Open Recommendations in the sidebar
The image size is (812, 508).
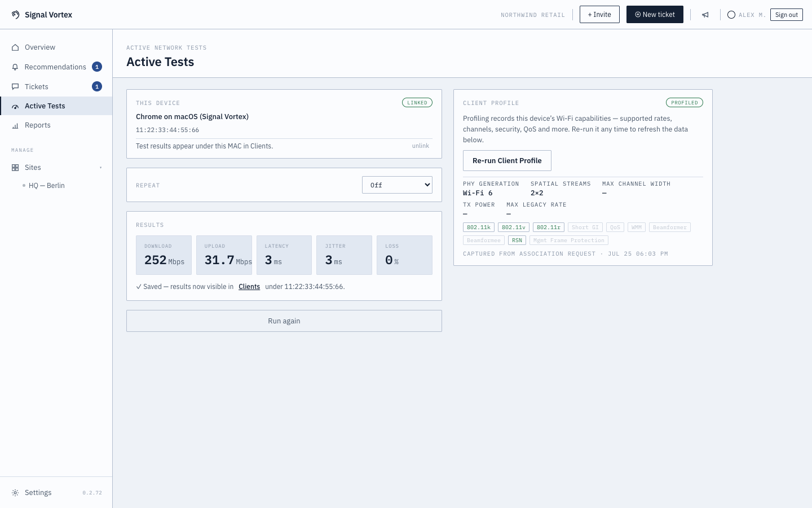(56, 67)
